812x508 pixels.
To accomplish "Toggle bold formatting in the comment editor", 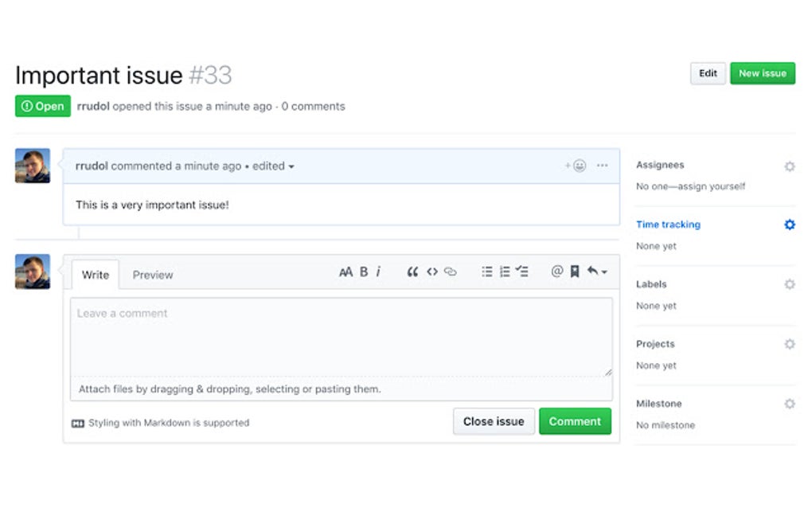I will click(363, 272).
